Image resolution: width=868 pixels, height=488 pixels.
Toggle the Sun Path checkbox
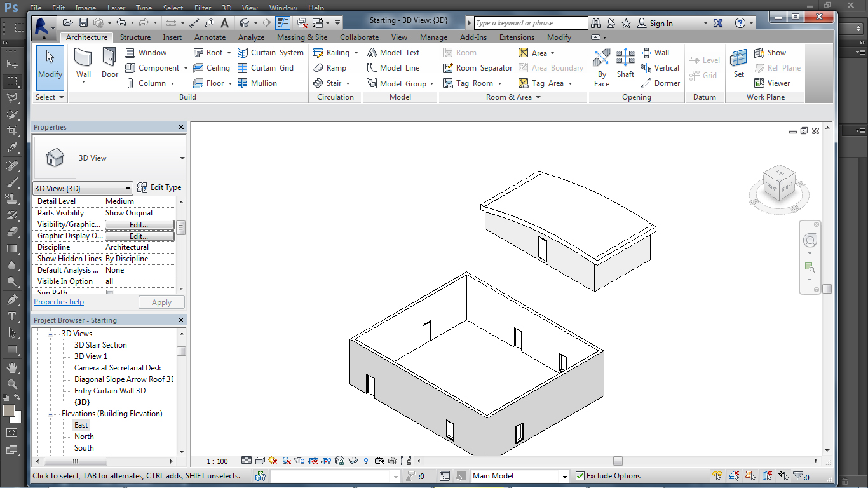[111, 293]
